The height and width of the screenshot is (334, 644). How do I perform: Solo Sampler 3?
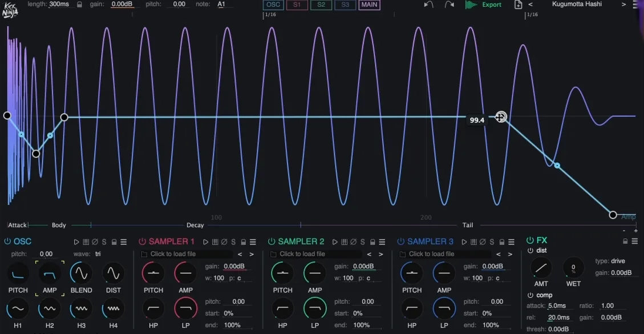tap(492, 242)
